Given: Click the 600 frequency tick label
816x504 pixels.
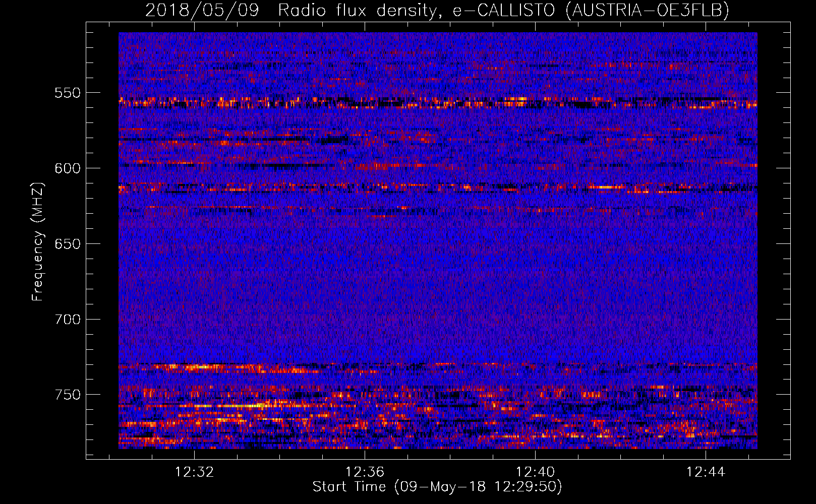Looking at the screenshot, I should click(68, 168).
